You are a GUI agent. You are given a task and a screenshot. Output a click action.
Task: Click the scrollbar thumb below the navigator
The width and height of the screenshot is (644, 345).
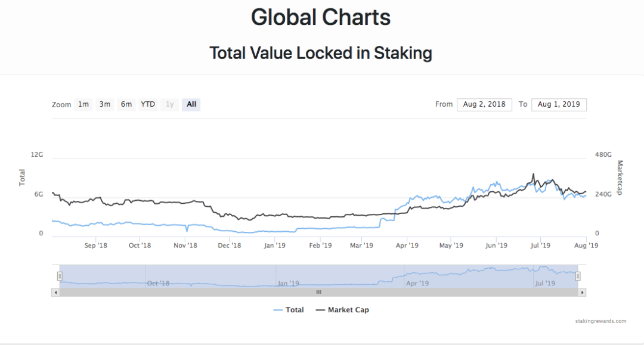[318, 292]
